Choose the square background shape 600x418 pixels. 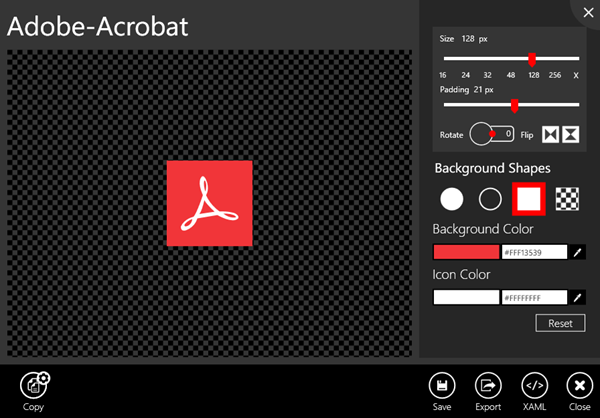coord(529,199)
